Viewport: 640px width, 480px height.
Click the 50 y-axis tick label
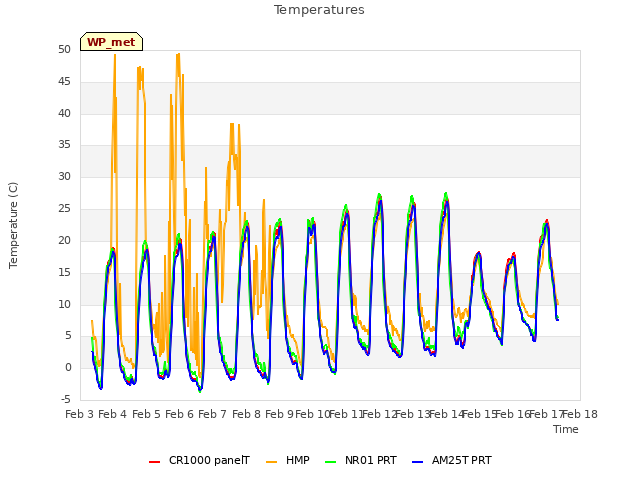64,50
